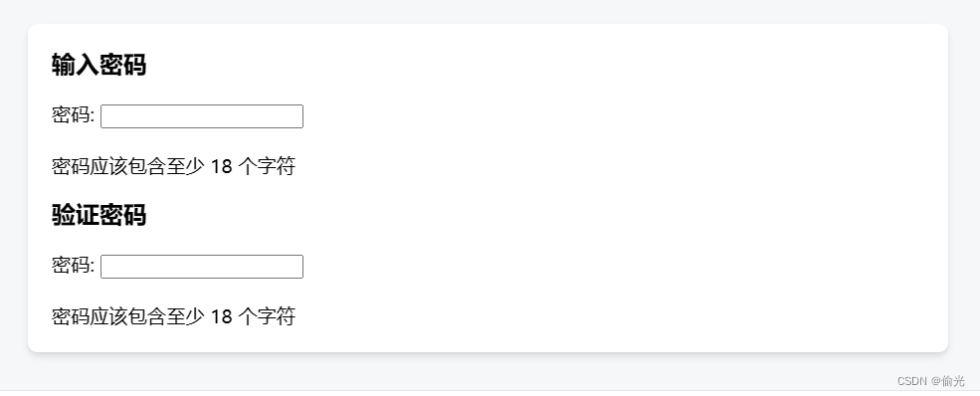Click the number 18 in the first hint
Screen dimensions: 980x396
tap(221, 167)
